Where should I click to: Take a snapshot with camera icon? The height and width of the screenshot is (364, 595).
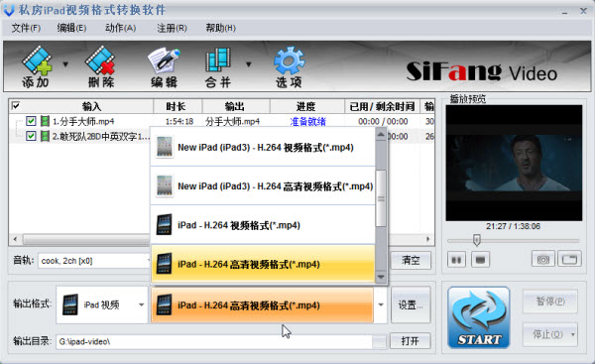click(x=543, y=260)
